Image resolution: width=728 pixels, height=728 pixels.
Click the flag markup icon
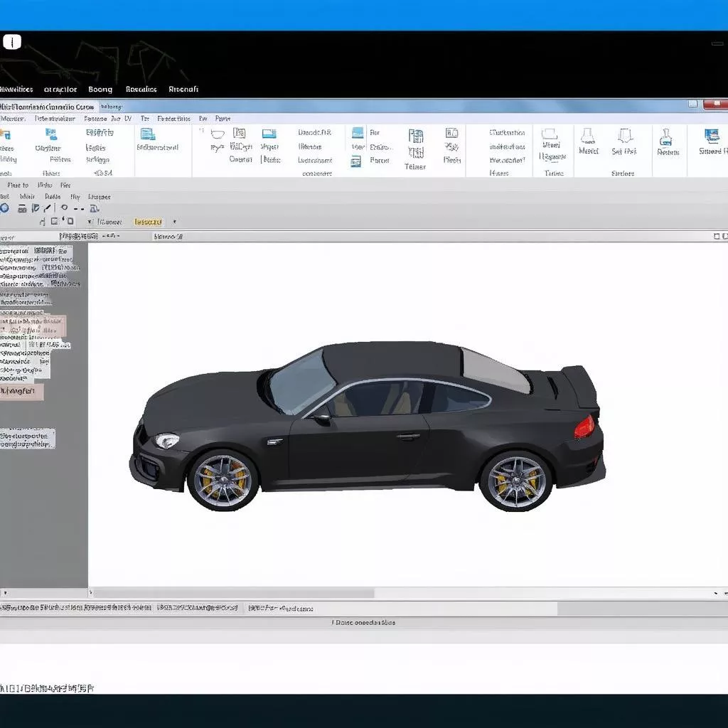pos(36,208)
